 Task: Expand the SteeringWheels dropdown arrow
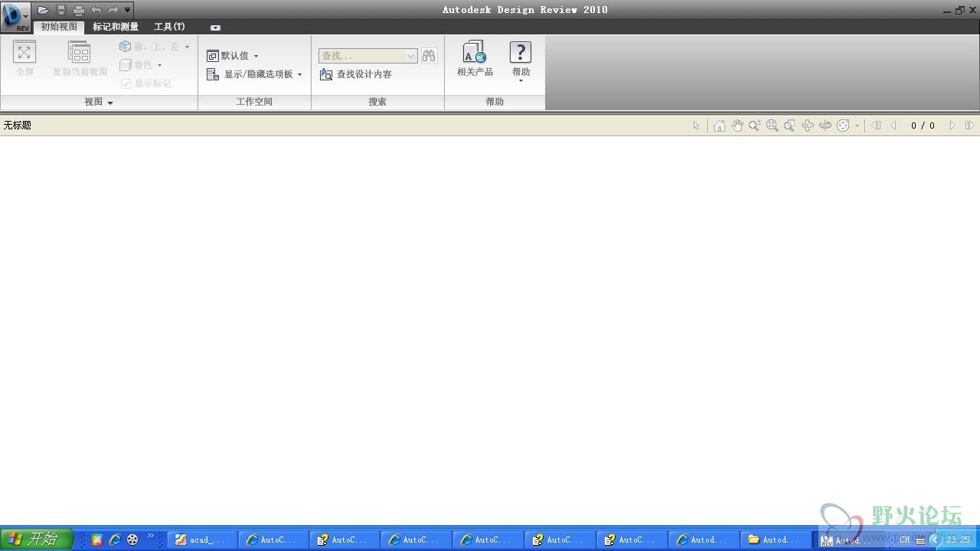tap(857, 126)
